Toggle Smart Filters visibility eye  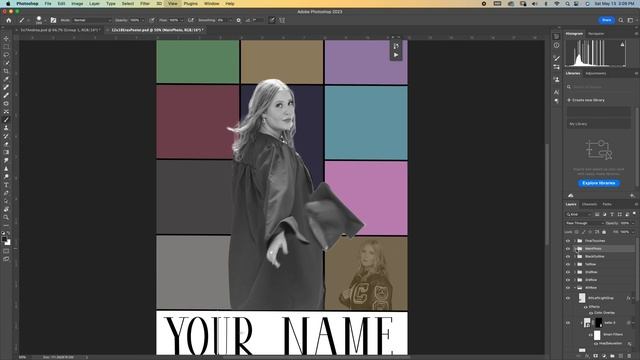(591, 335)
